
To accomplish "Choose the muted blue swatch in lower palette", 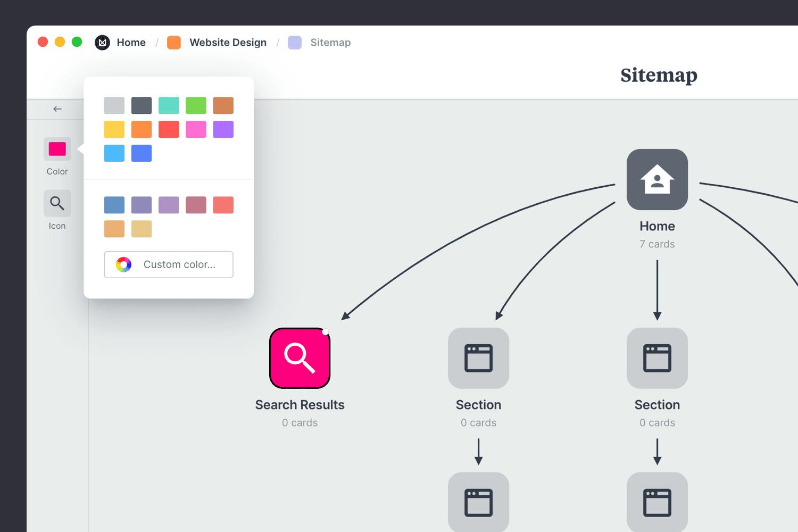I will [114, 204].
